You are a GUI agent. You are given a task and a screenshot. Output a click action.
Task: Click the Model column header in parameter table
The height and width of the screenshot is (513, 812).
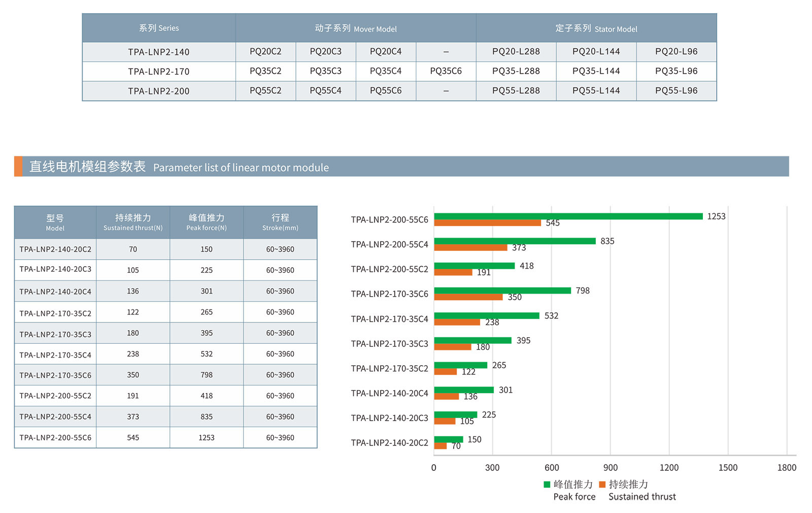(x=55, y=222)
